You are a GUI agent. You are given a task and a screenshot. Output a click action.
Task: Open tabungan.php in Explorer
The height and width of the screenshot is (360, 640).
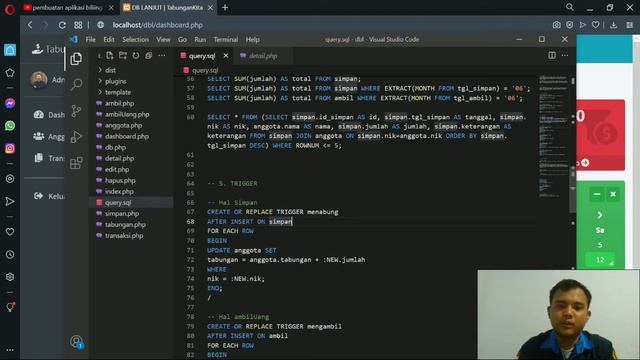pyautogui.click(x=125, y=224)
